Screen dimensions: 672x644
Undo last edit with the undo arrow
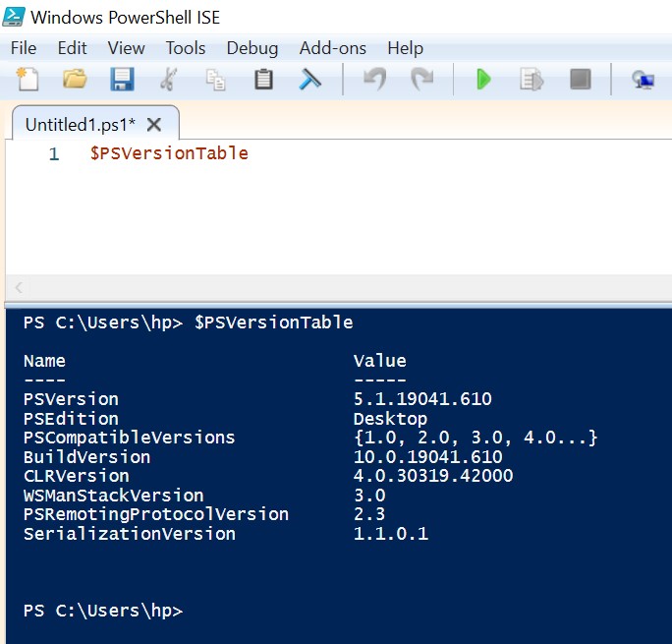(374, 80)
